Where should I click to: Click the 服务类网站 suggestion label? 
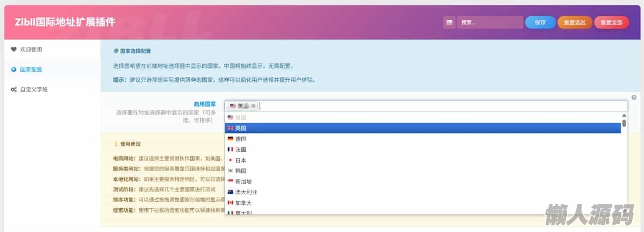128,169
